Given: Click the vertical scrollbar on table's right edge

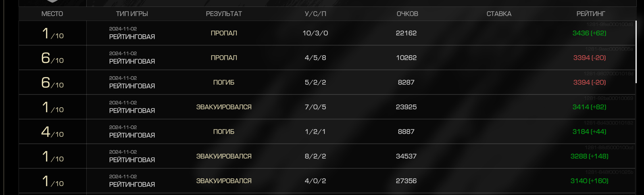Looking at the screenshot, I should coord(636,52).
